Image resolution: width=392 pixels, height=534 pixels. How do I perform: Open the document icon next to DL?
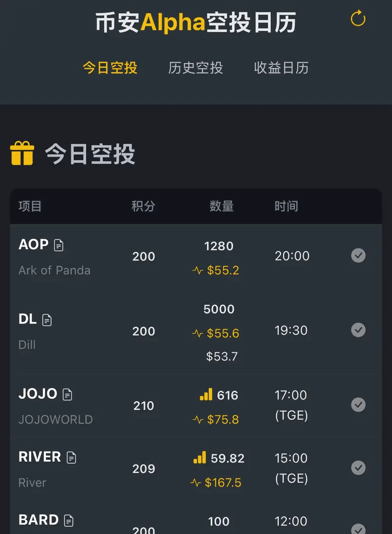click(47, 320)
